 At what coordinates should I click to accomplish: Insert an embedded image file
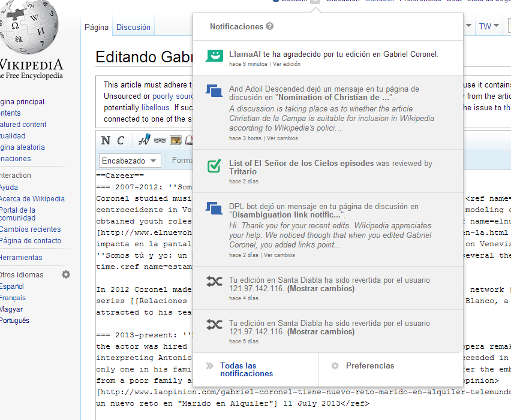176,140
